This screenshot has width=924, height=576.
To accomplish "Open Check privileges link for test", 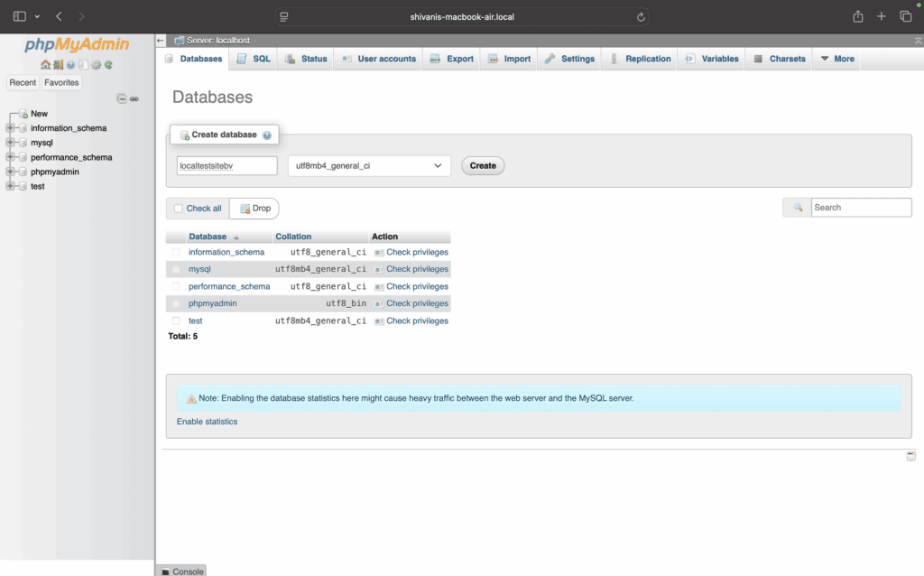I will [x=417, y=321].
